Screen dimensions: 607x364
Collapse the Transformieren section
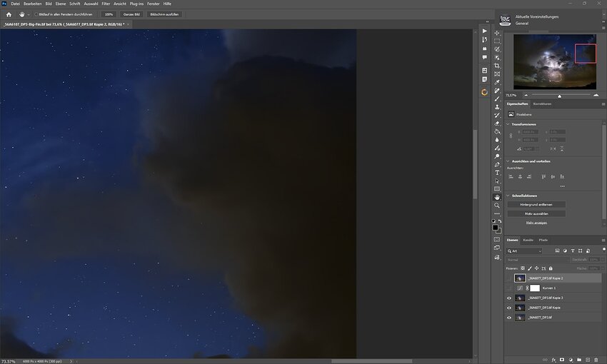tap(508, 123)
